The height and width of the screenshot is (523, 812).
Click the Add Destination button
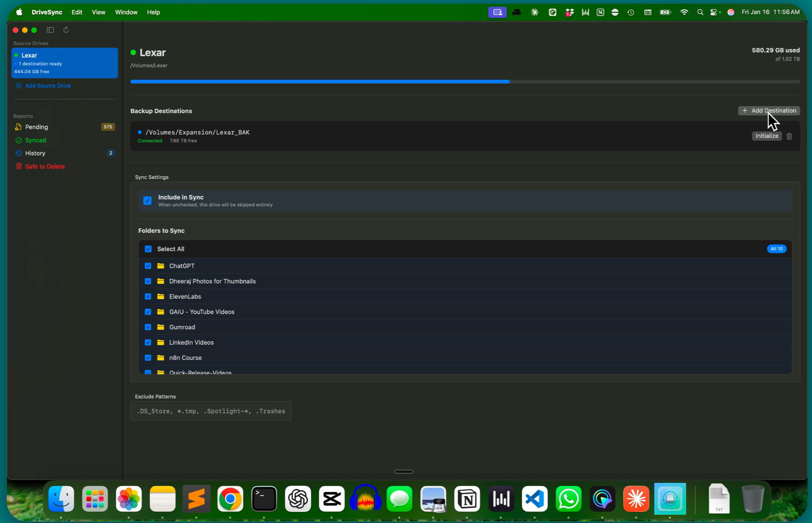pyautogui.click(x=769, y=110)
